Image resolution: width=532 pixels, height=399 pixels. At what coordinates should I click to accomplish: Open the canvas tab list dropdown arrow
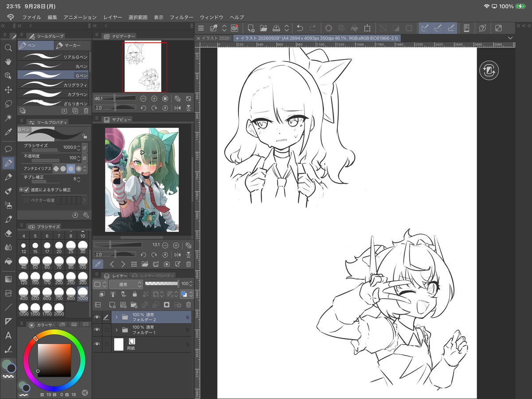point(510,38)
